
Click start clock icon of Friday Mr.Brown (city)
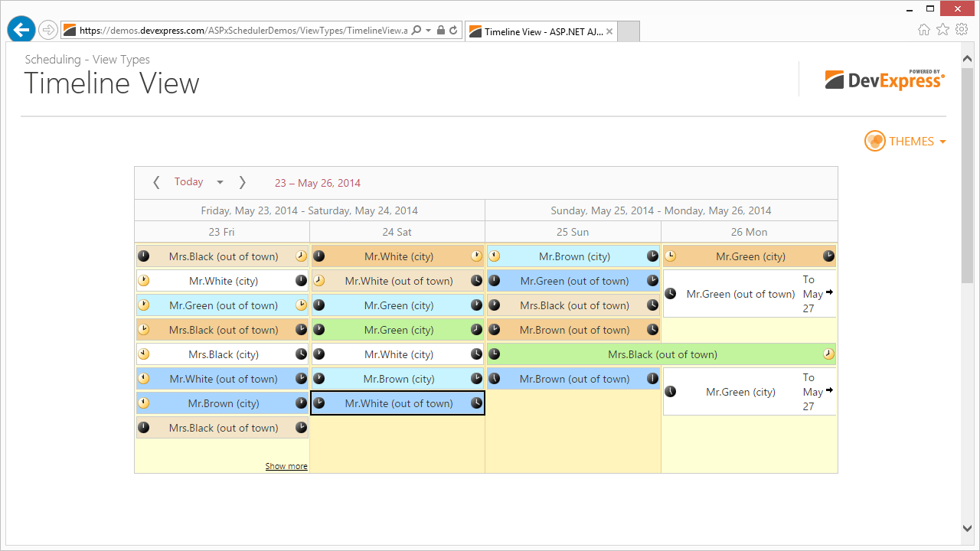pyautogui.click(x=143, y=403)
